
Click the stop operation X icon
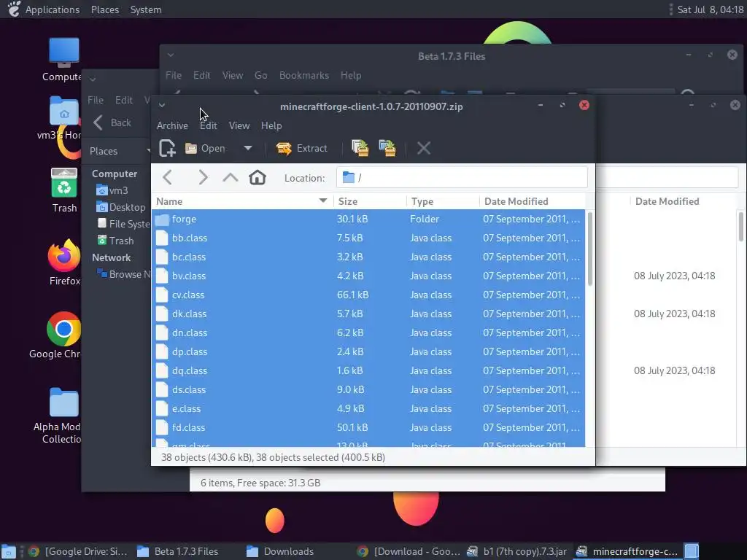(424, 148)
